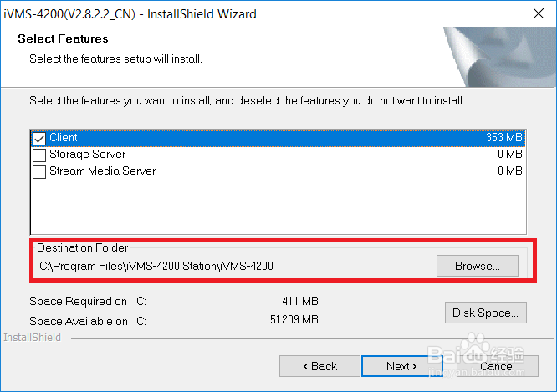Open Browse to change destination folder
Viewport: 557px width, 392px height.
477,266
